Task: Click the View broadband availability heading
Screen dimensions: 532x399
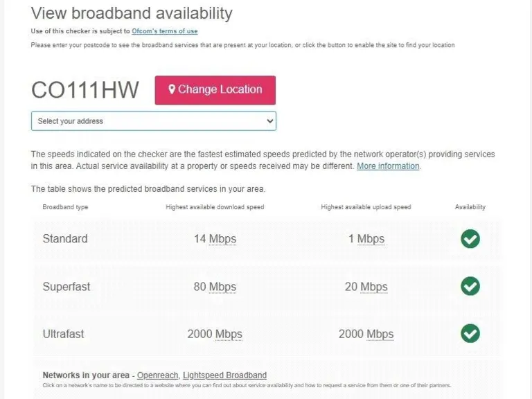Action: click(132, 13)
